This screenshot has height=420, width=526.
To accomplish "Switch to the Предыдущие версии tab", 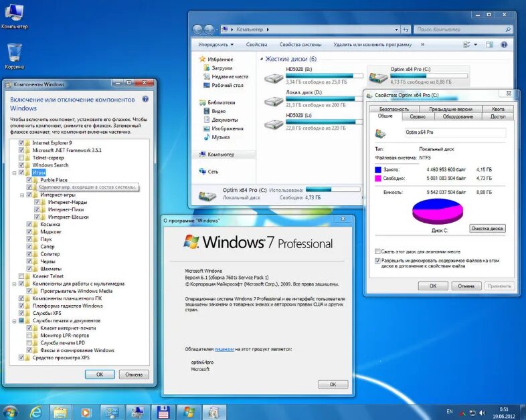I will [450, 109].
